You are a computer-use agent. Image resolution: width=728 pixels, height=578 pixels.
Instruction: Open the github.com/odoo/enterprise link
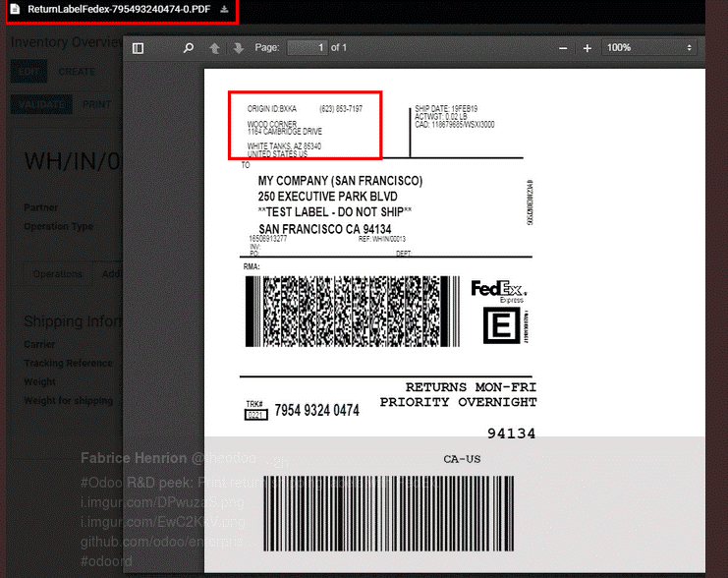point(165,543)
